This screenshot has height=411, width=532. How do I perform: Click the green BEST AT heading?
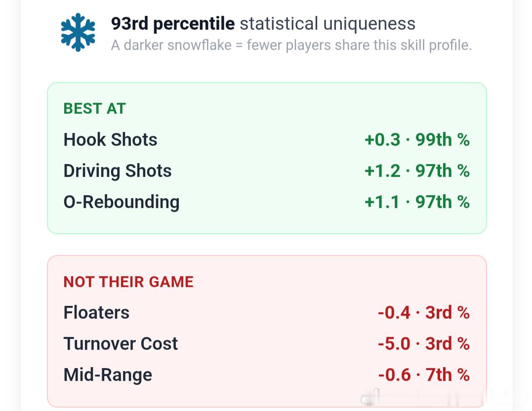tap(95, 109)
